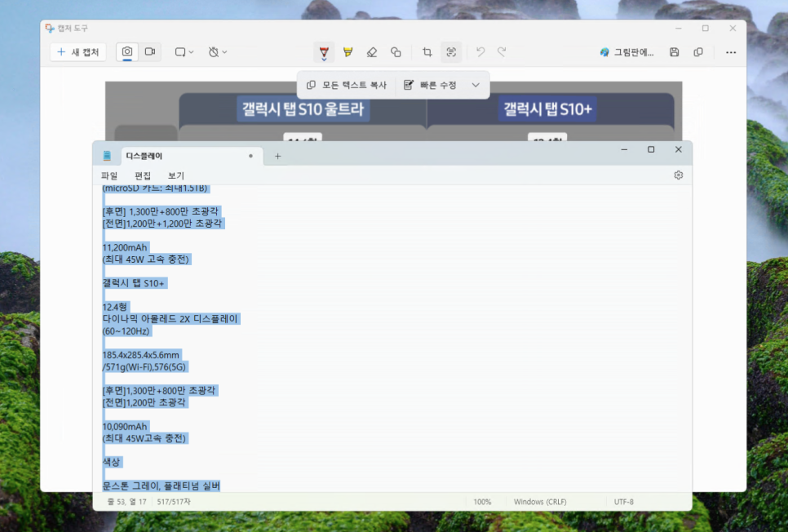This screenshot has height=532, width=788.
Task: Open the Notepad View menu
Action: pyautogui.click(x=176, y=175)
